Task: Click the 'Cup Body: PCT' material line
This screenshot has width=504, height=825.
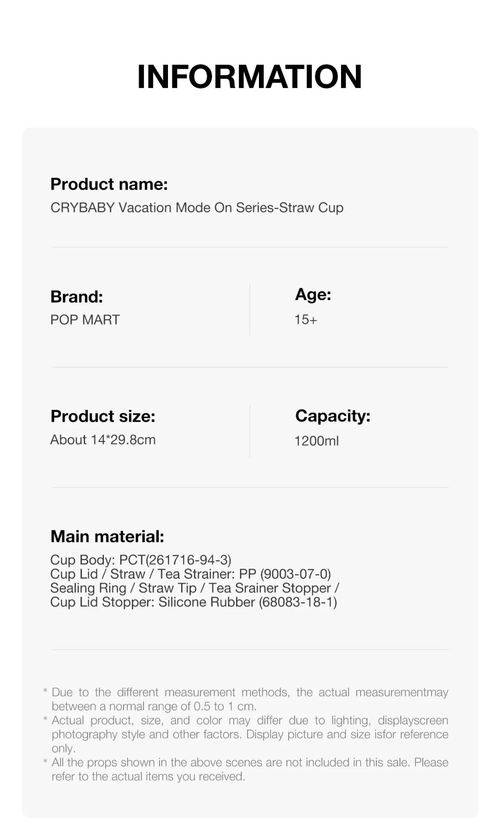Action: point(141,560)
